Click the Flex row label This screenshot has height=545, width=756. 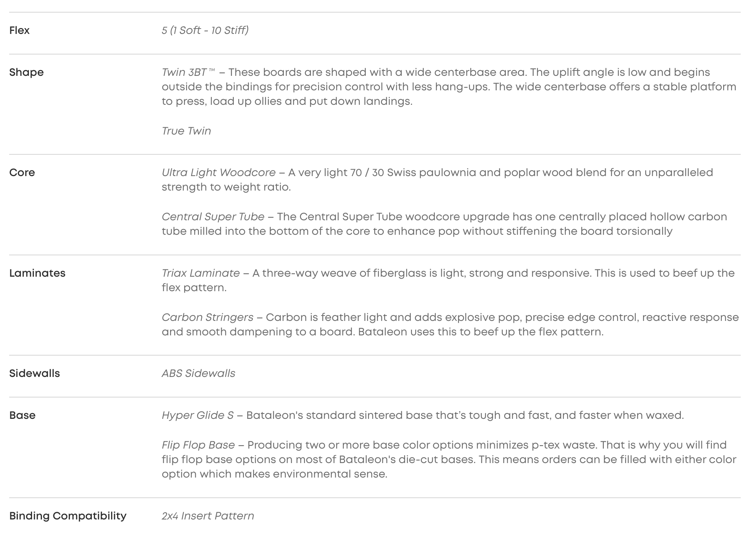(19, 30)
